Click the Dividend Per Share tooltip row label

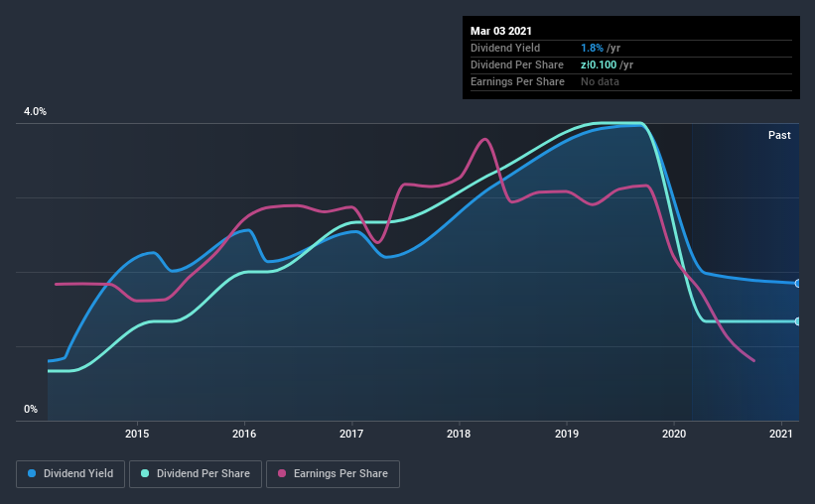(x=516, y=64)
